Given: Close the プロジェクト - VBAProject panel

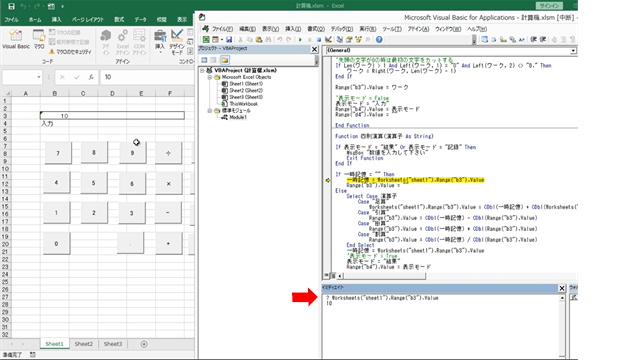Looking at the screenshot, I should 314,49.
